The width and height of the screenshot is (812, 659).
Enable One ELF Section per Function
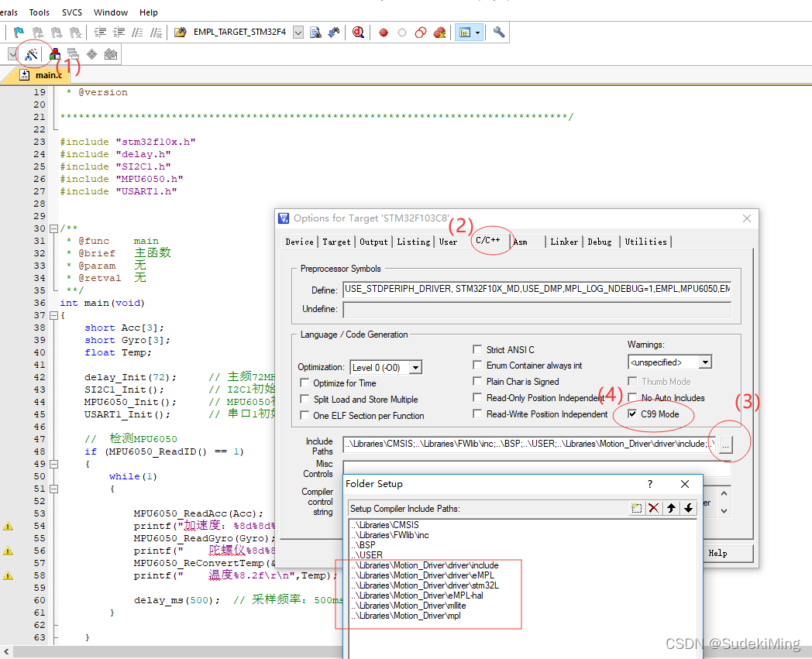304,415
